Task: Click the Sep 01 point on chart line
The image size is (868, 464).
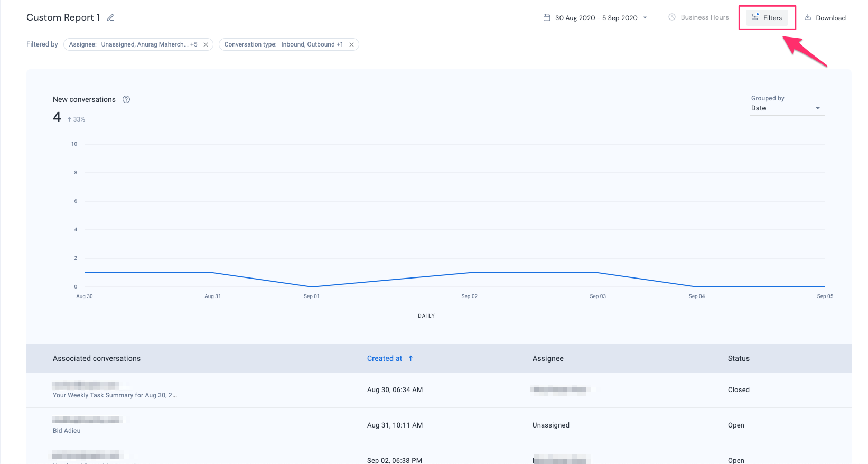Action: click(x=312, y=287)
